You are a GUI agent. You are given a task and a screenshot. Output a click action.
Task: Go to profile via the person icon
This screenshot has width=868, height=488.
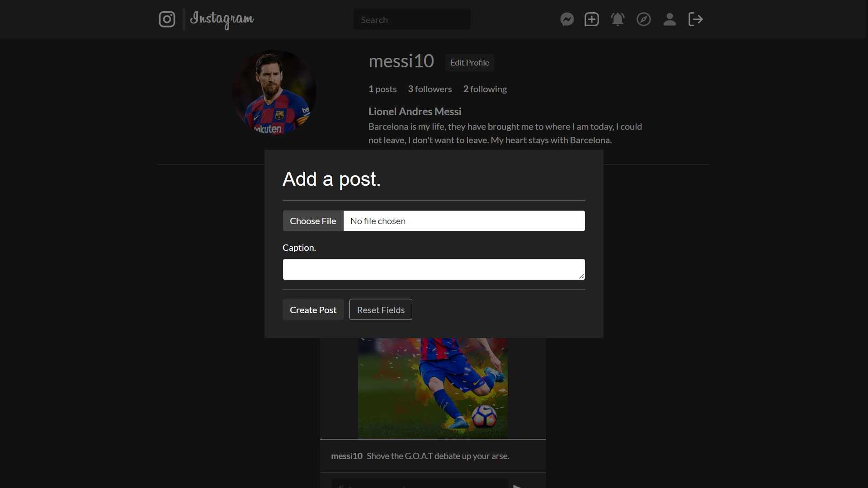point(670,19)
